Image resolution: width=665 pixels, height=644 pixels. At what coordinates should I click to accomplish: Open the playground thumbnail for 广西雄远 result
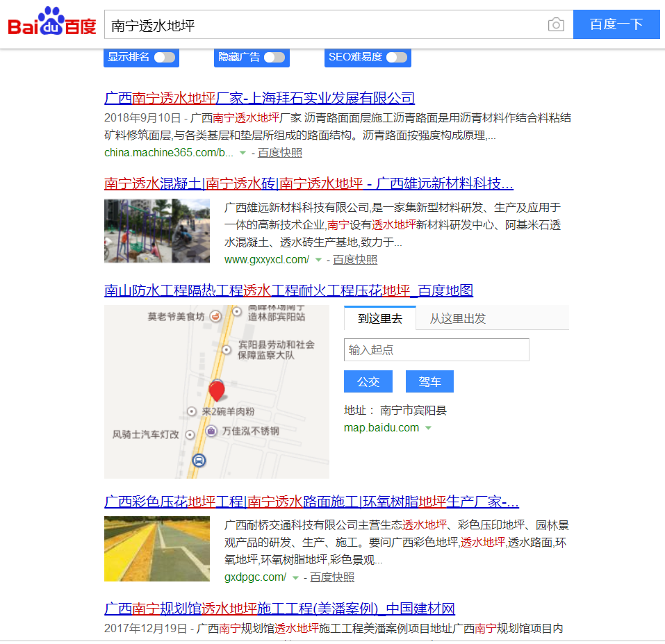click(x=157, y=231)
